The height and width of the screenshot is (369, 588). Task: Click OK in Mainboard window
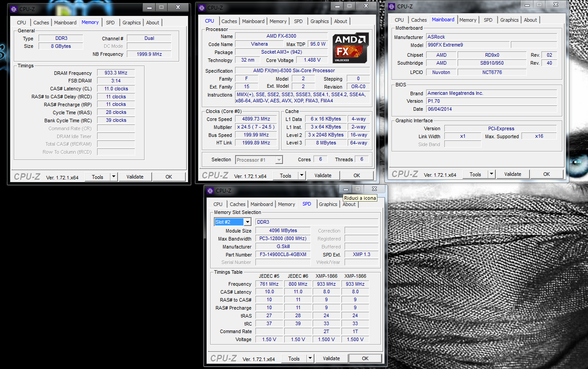pos(546,174)
